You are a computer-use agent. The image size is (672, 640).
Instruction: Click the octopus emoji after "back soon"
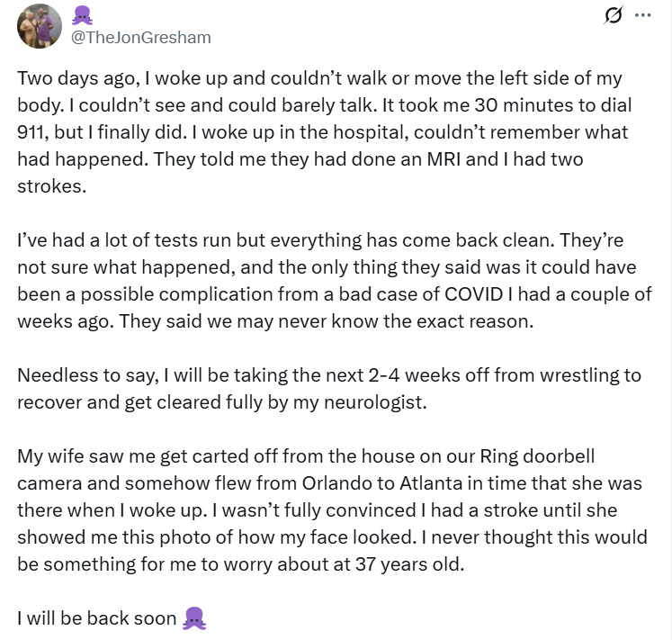click(x=194, y=618)
